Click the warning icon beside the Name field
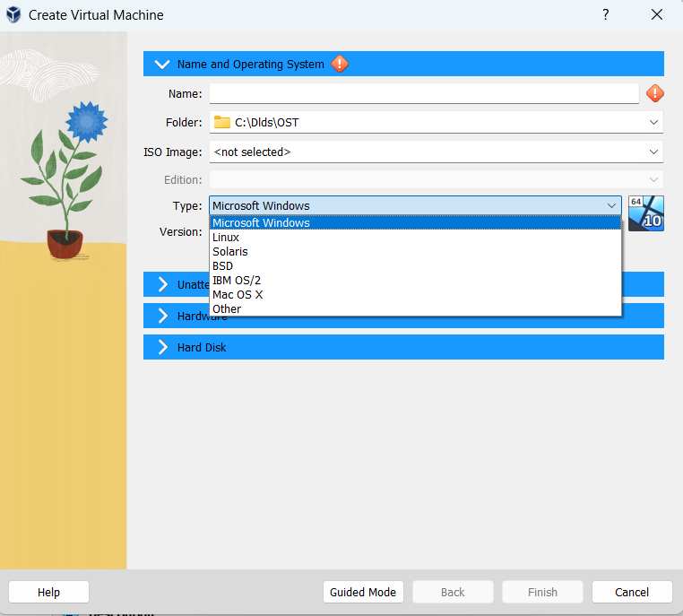 tap(654, 93)
